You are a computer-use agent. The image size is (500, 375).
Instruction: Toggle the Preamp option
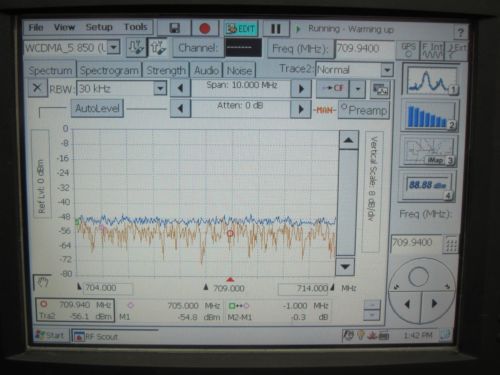tap(364, 110)
